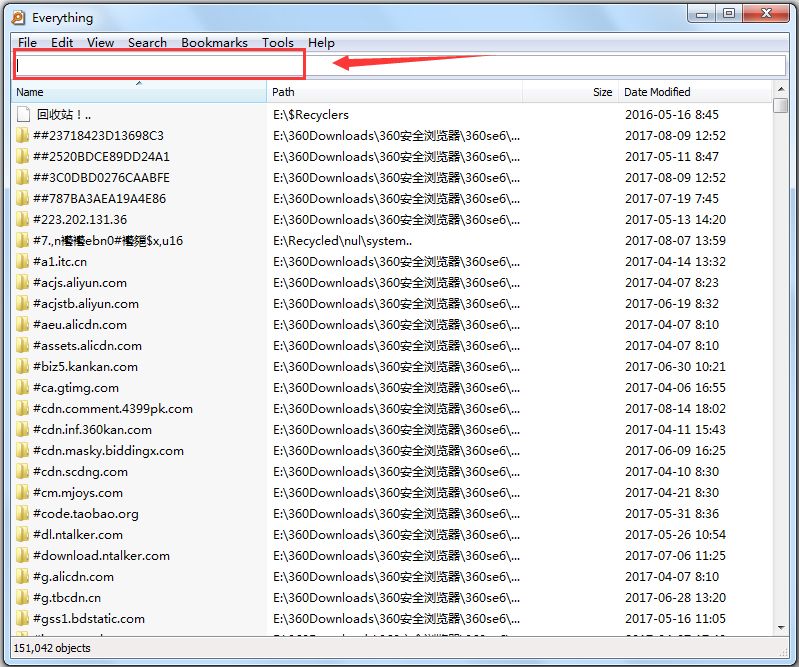This screenshot has width=799, height=667.
Task: Sort results by Date Modified column header
Action: pos(695,92)
